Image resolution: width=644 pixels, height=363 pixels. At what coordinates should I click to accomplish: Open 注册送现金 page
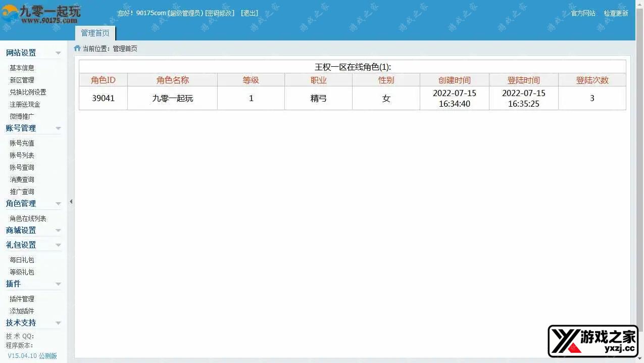click(25, 104)
